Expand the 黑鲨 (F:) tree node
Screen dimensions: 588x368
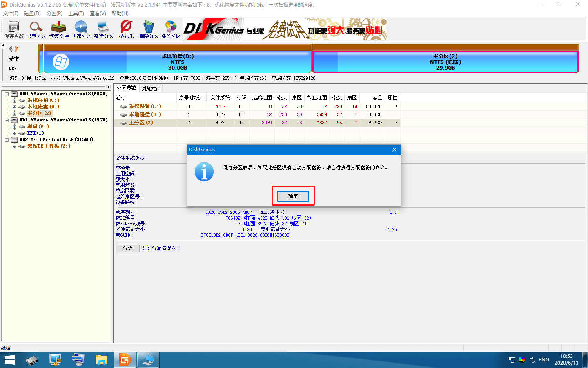click(14, 127)
